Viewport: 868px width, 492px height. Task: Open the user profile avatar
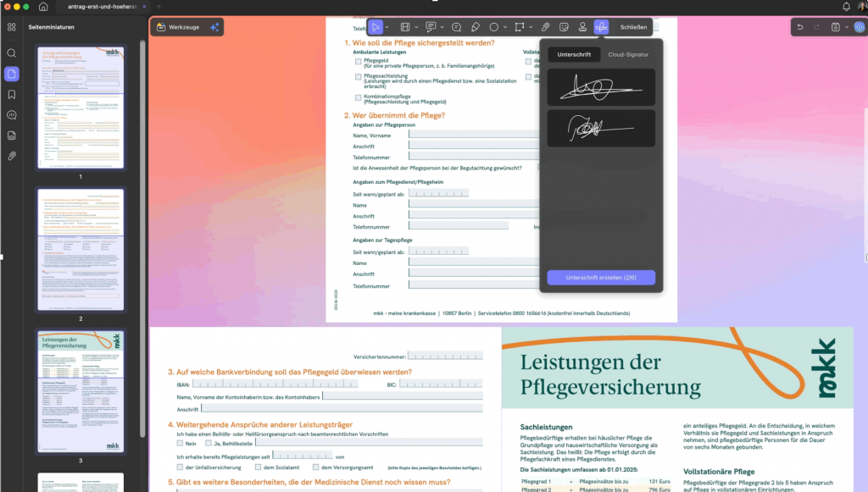coord(862,7)
